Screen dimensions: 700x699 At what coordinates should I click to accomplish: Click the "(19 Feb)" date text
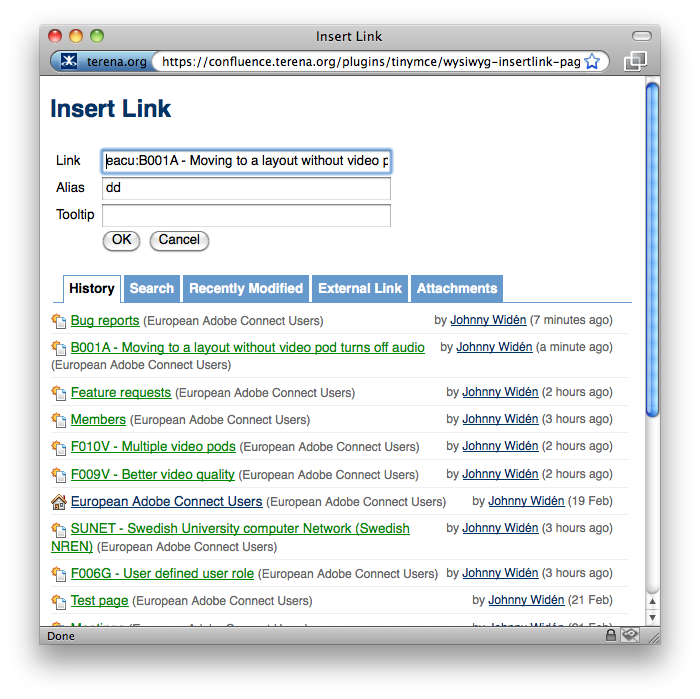click(x=590, y=501)
